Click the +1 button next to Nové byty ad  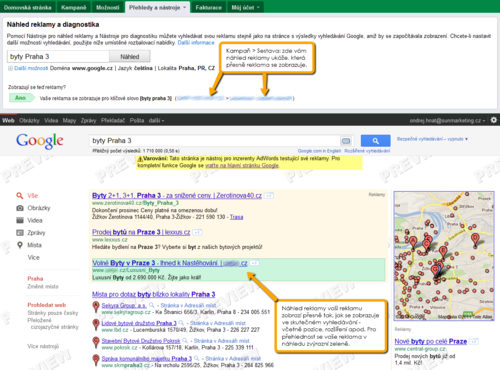tap(474, 341)
